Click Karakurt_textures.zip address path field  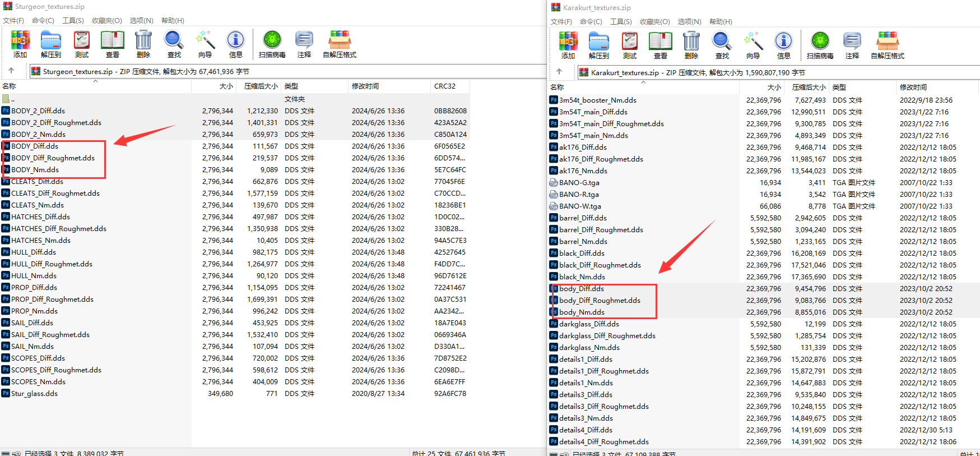(779, 72)
